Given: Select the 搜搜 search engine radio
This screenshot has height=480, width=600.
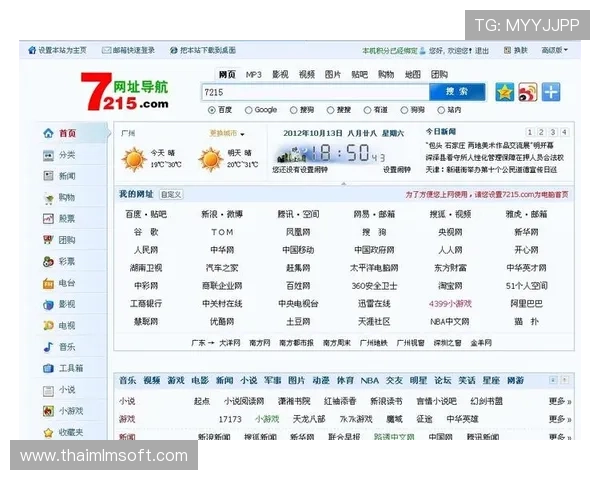Looking at the screenshot, I should [330, 110].
